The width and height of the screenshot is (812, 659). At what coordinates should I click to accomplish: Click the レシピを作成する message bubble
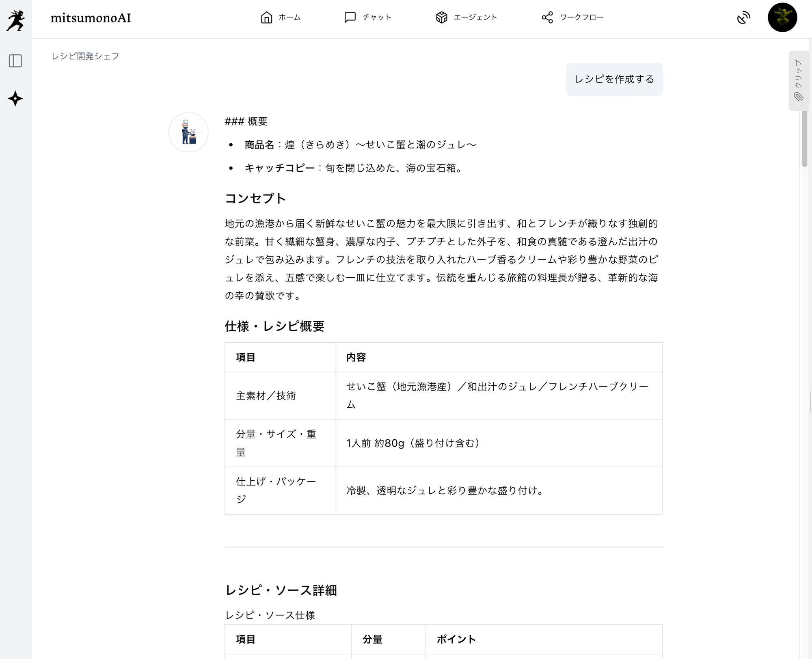coord(614,79)
